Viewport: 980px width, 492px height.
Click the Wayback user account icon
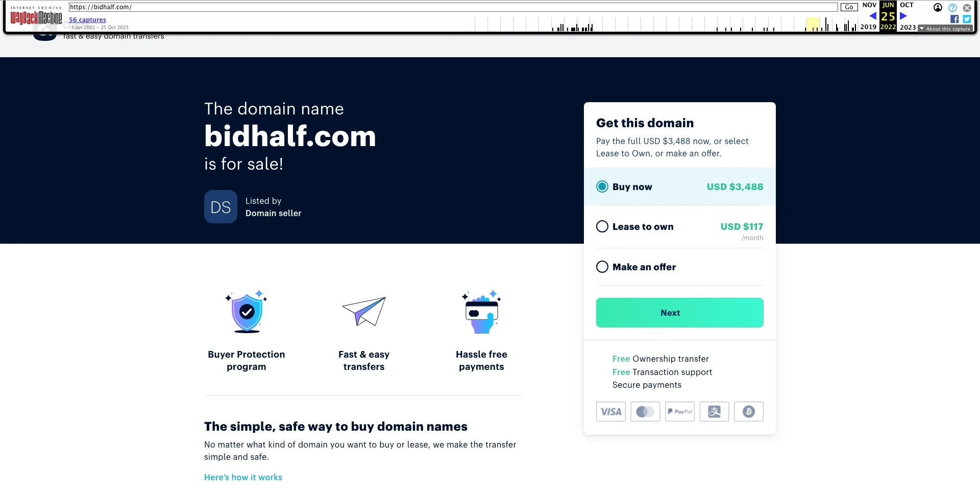[x=938, y=8]
